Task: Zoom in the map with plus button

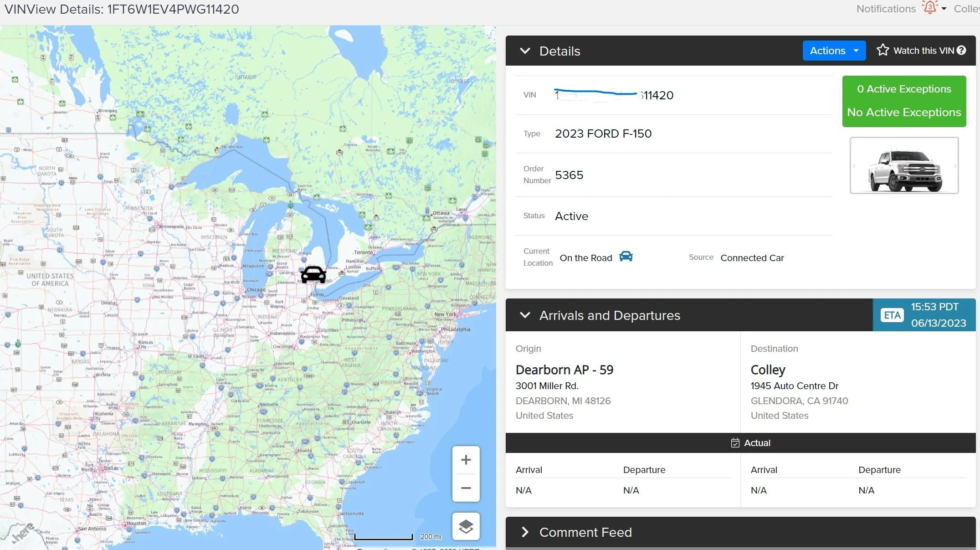Action: [x=466, y=460]
